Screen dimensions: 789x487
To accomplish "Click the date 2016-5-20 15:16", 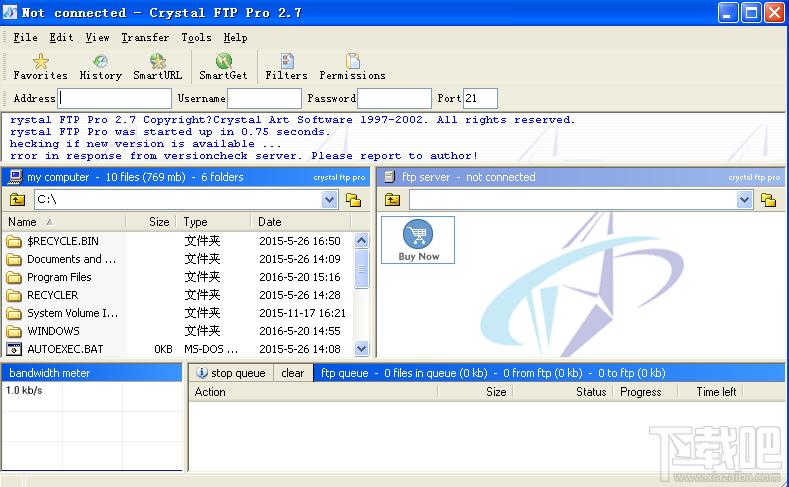I will [x=300, y=277].
